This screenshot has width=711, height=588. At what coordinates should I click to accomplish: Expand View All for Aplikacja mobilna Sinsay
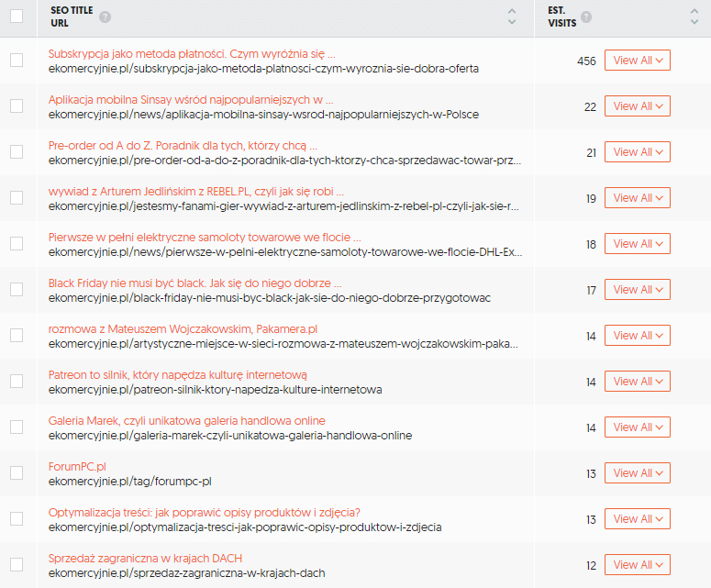click(637, 106)
